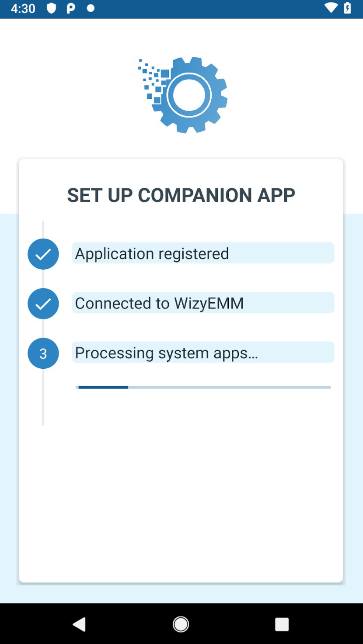
Task: Tap the battery charging icon
Action: 348,8
